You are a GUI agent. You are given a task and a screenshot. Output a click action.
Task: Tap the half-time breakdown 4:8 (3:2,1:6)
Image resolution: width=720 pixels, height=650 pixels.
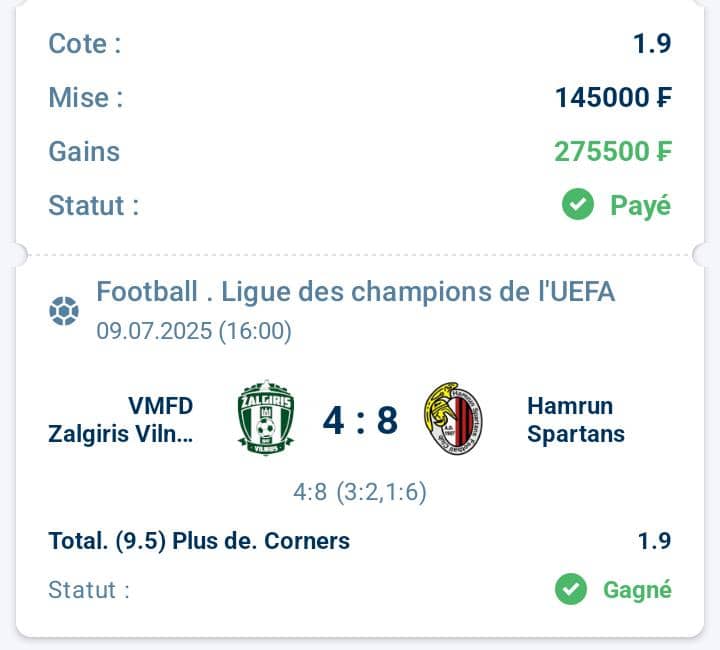click(x=360, y=492)
